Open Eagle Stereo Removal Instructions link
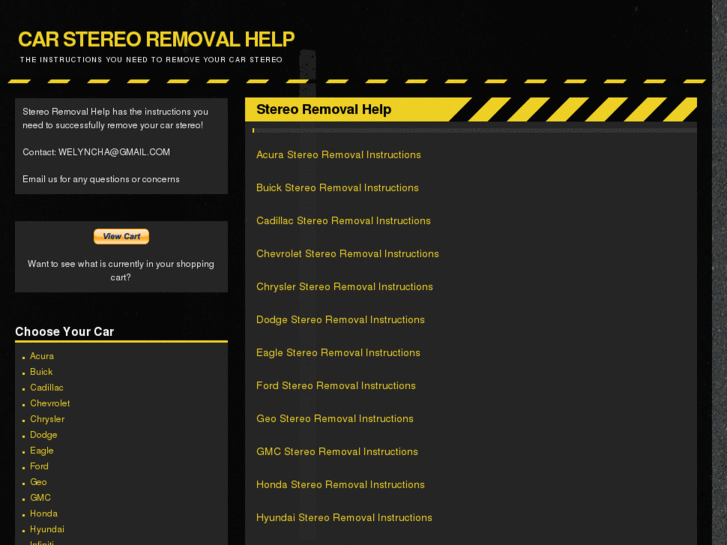Screen dimensions: 727x545 click(338, 353)
